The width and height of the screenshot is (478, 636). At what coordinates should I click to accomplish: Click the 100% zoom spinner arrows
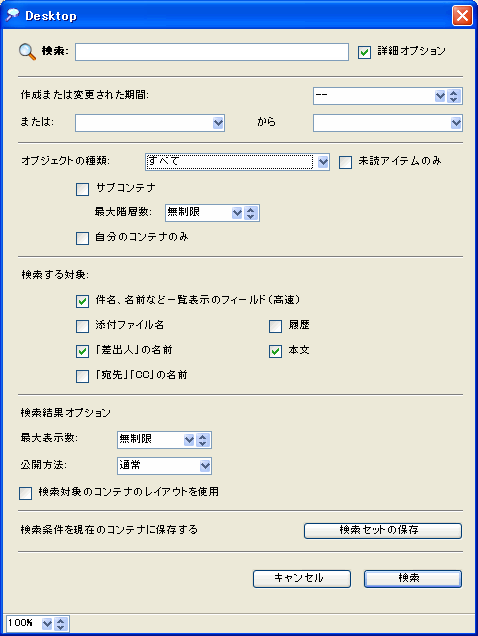click(x=61, y=624)
